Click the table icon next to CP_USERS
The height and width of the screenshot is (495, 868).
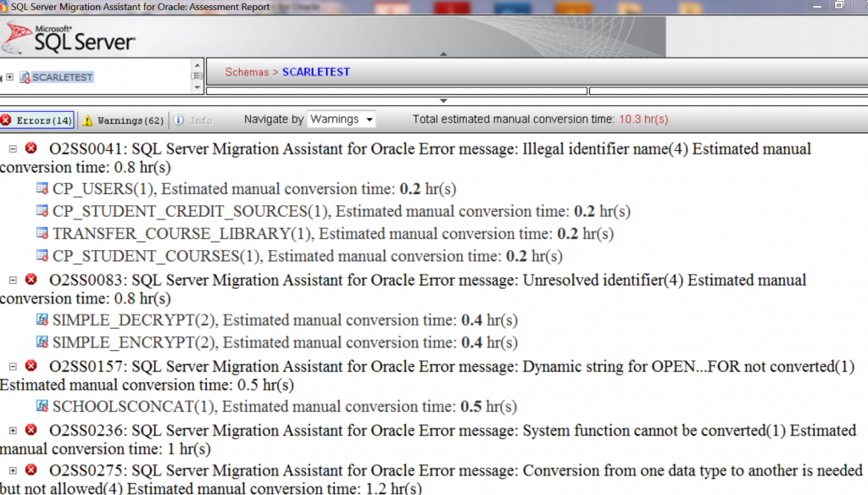click(x=42, y=188)
